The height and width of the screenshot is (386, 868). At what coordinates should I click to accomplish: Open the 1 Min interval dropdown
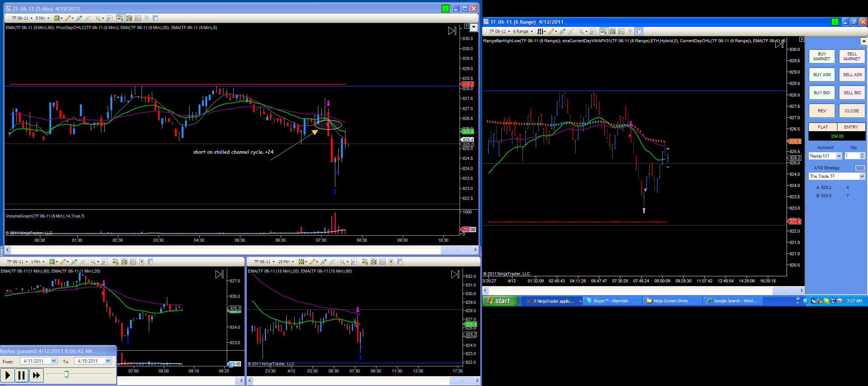[x=38, y=262]
